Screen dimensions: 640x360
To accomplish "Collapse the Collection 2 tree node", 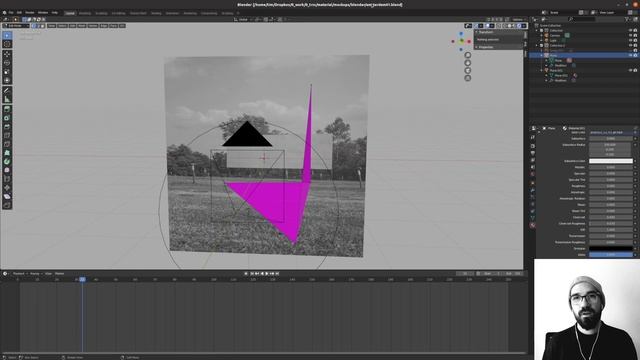I will point(536,45).
